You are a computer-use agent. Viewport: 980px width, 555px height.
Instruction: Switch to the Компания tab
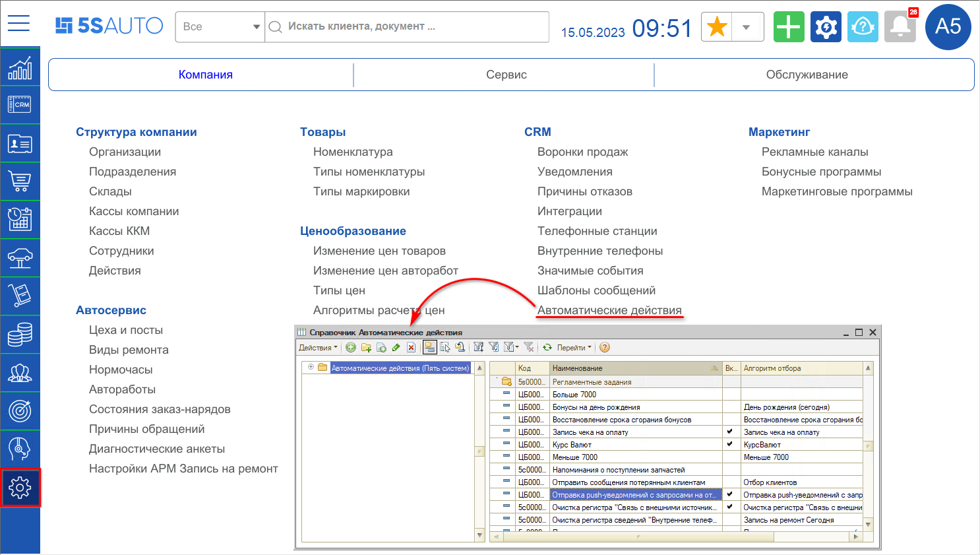coord(206,75)
